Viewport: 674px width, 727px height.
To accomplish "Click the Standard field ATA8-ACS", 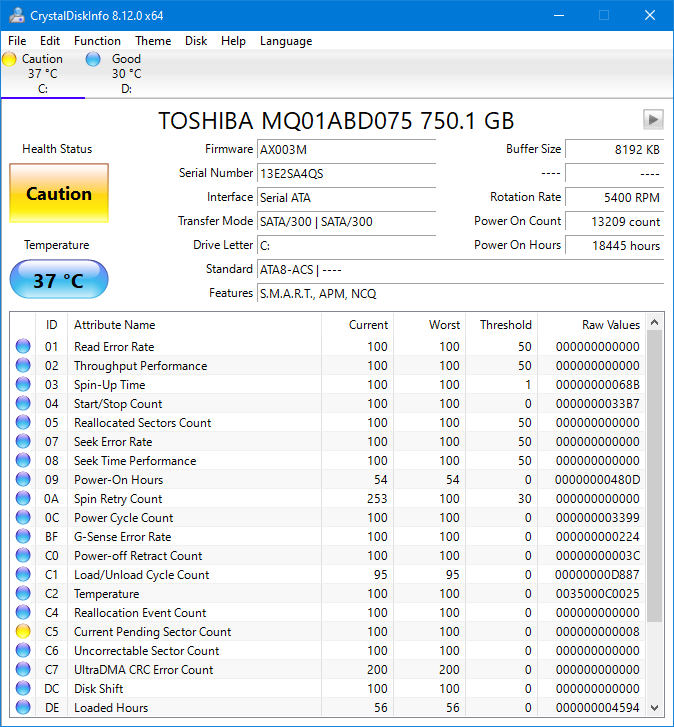I will click(x=460, y=270).
